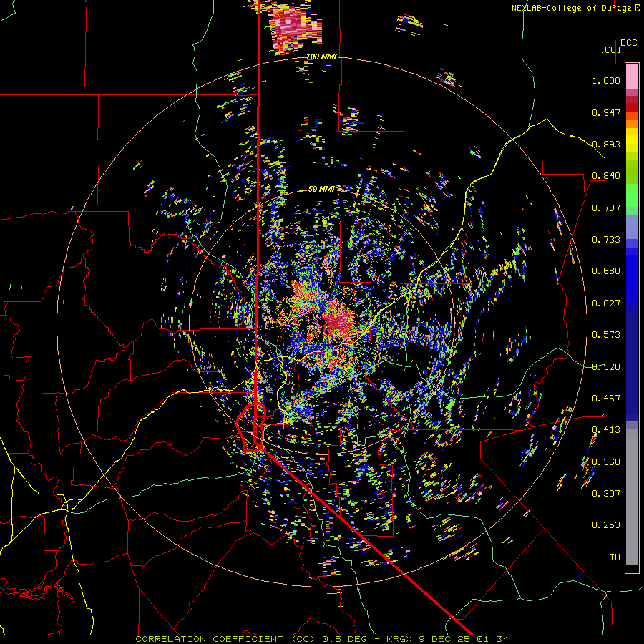Pick the periwinkle color bar segment
Viewport: 644px width, 644px height.
coord(632,228)
